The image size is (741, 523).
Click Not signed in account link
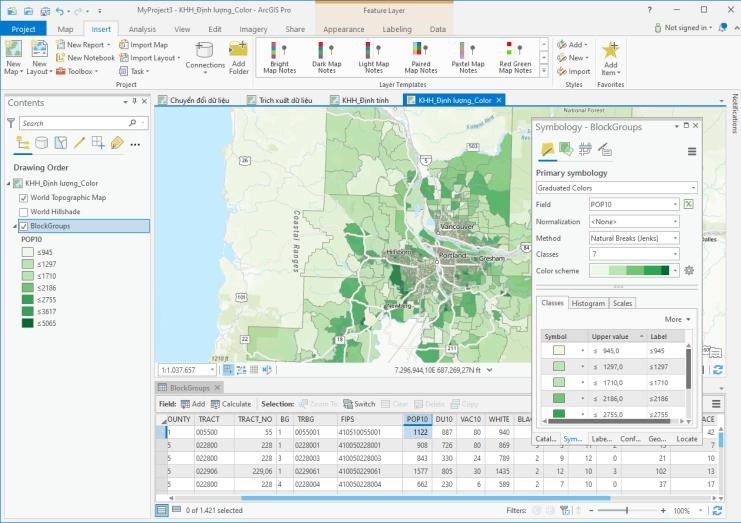tap(683, 28)
